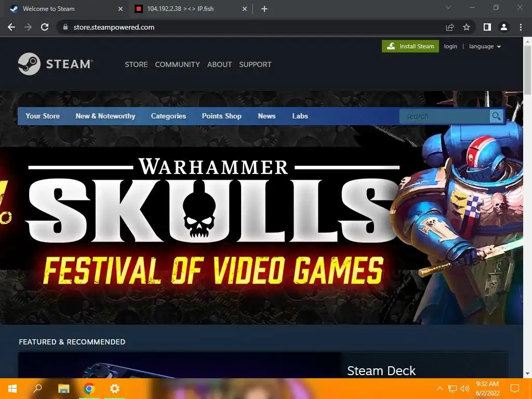
Task: Open Settings gear on the taskbar
Action: pyautogui.click(x=115, y=389)
